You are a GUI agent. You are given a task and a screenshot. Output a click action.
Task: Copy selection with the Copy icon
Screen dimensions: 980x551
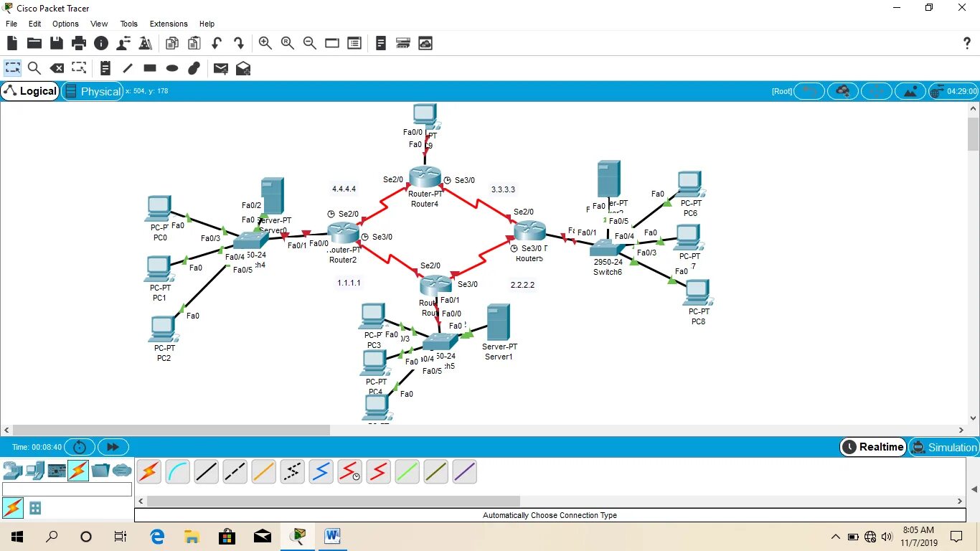172,43
